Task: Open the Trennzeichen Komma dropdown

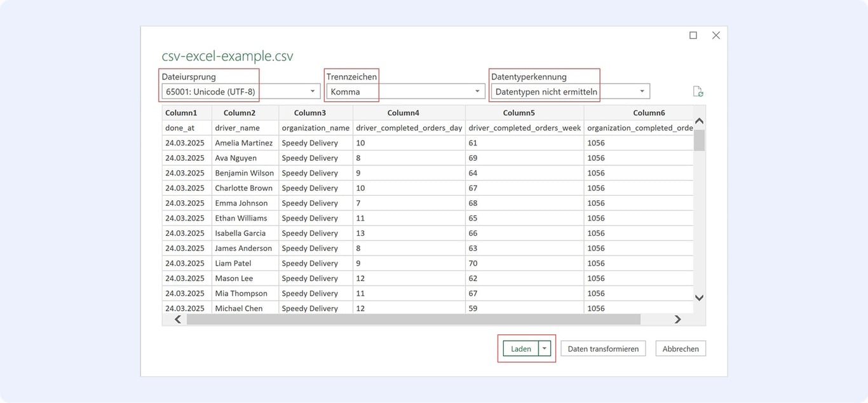Action: (x=405, y=92)
